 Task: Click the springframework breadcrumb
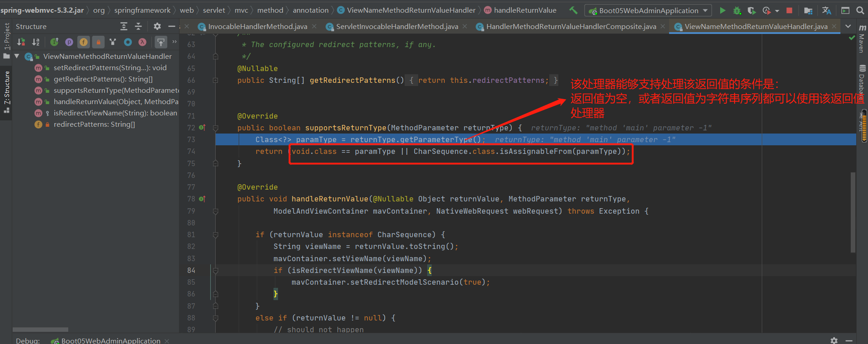tap(142, 10)
